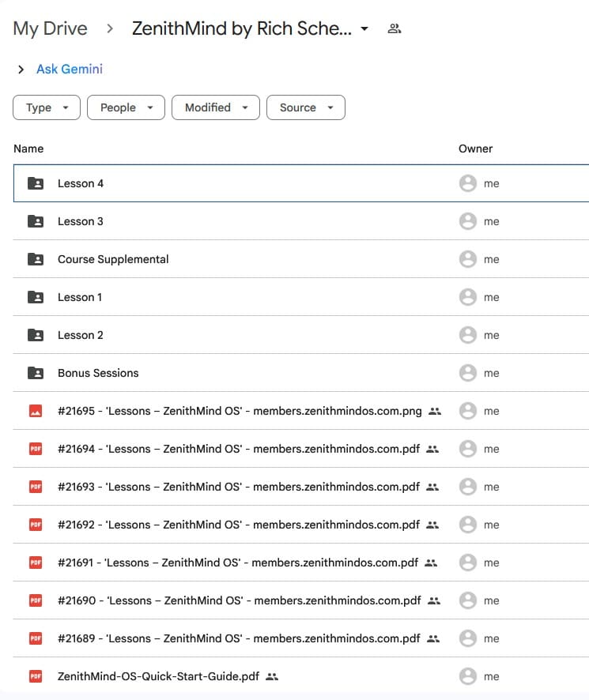Sort by the Name column header

(28, 149)
